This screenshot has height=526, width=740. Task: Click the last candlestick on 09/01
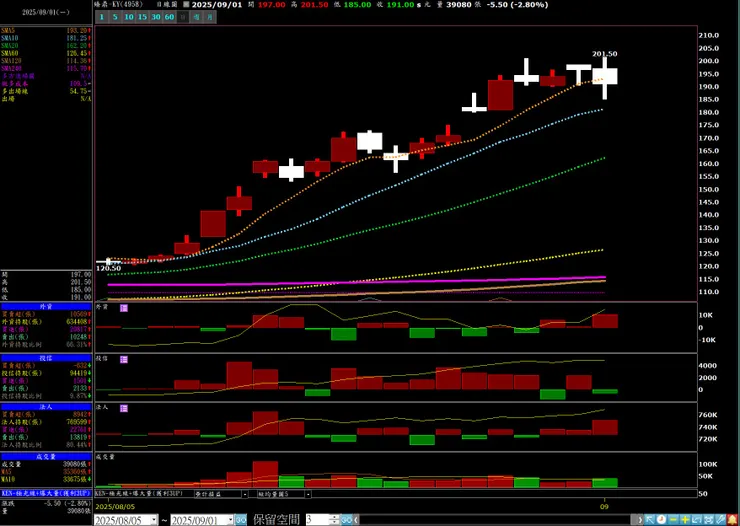coord(605,76)
